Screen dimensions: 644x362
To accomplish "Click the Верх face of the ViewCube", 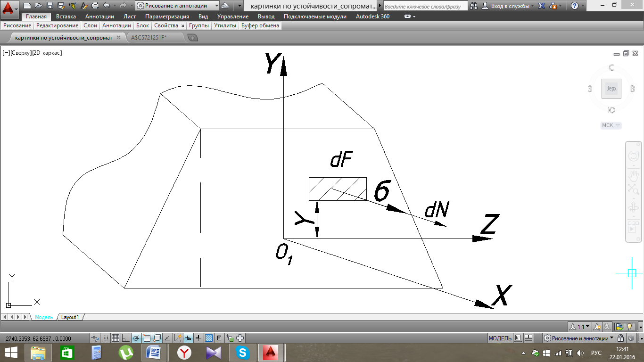I will (x=611, y=89).
